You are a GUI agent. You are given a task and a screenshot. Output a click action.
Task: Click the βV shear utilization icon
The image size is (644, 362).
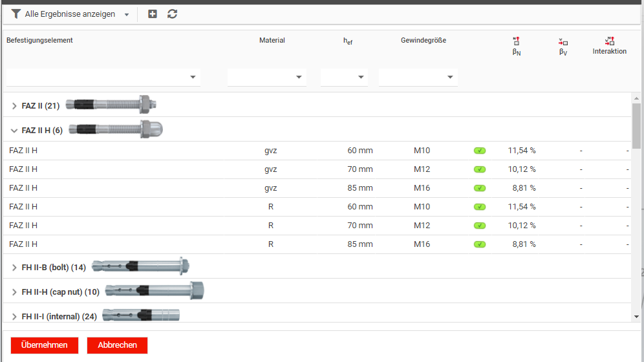click(563, 42)
